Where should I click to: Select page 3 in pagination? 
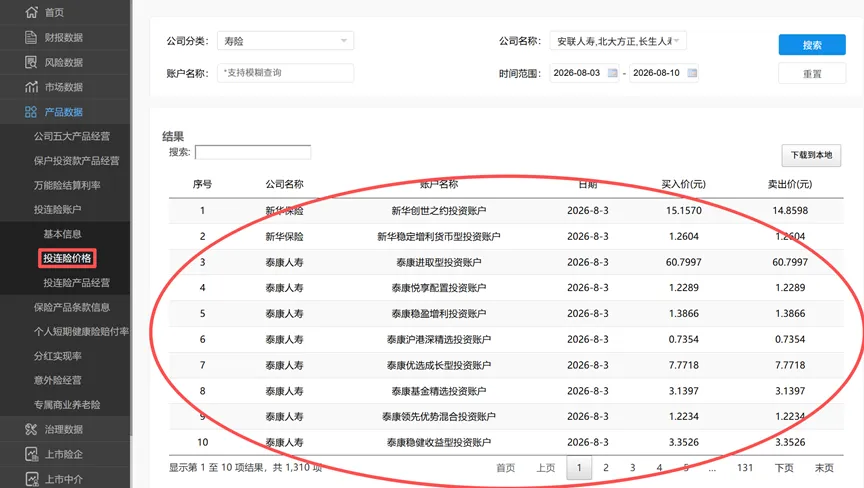pyautogui.click(x=633, y=468)
